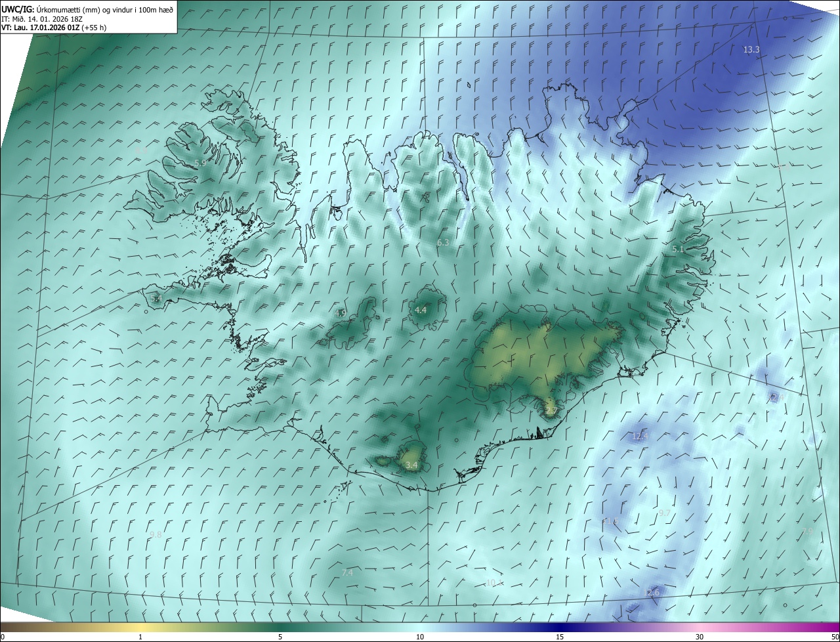Click the 5.1 value label in the east
Viewport: 840px width, 642px height.
(x=678, y=249)
